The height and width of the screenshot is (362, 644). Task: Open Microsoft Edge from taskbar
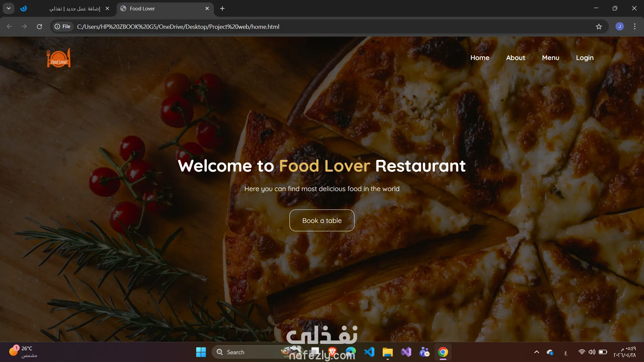(x=351, y=352)
